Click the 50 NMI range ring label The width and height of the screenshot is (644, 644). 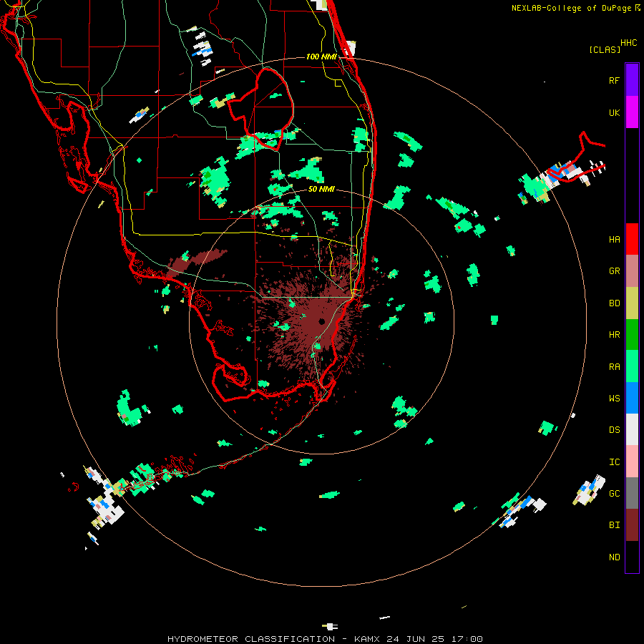click(321, 189)
